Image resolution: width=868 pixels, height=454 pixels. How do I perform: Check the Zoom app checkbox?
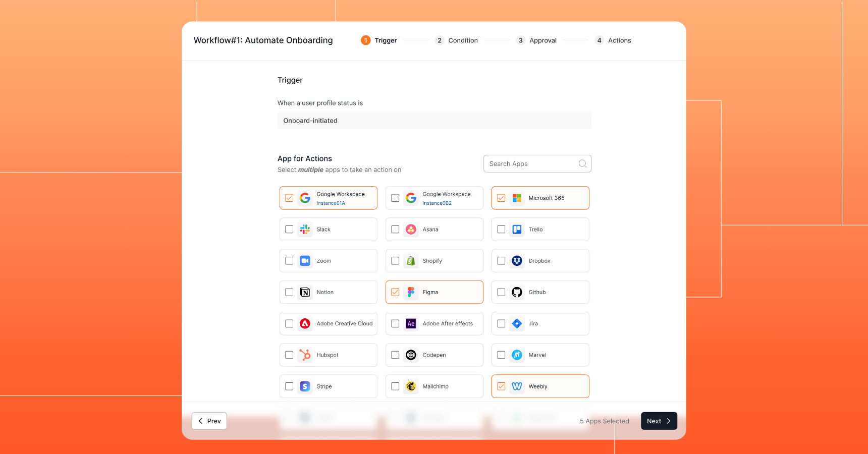click(289, 260)
